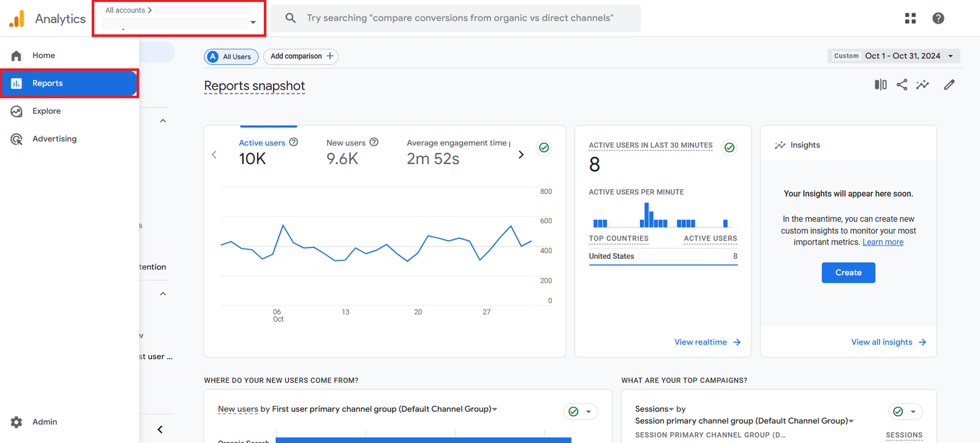
Task: Show next metric with right chevron
Action: [x=521, y=155]
